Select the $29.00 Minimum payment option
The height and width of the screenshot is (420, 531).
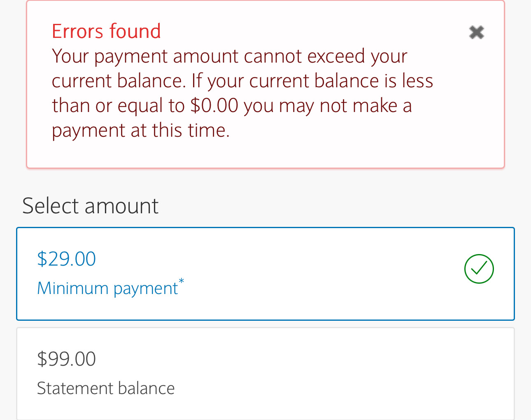(265, 273)
